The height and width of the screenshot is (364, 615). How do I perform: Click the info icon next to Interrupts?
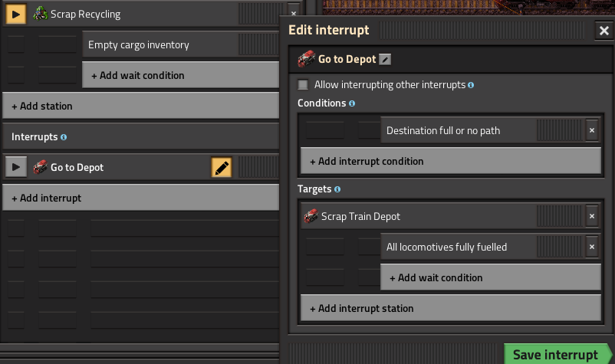[64, 137]
